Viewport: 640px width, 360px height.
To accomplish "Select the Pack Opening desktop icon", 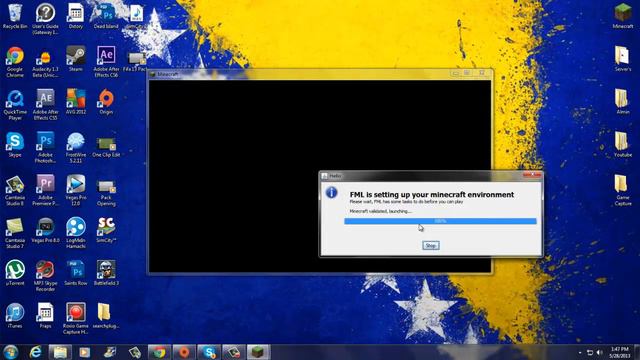I will (106, 192).
